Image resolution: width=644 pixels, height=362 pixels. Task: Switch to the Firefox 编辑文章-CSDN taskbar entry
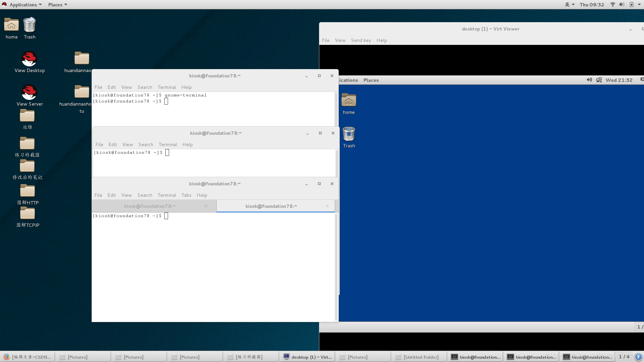(28, 357)
